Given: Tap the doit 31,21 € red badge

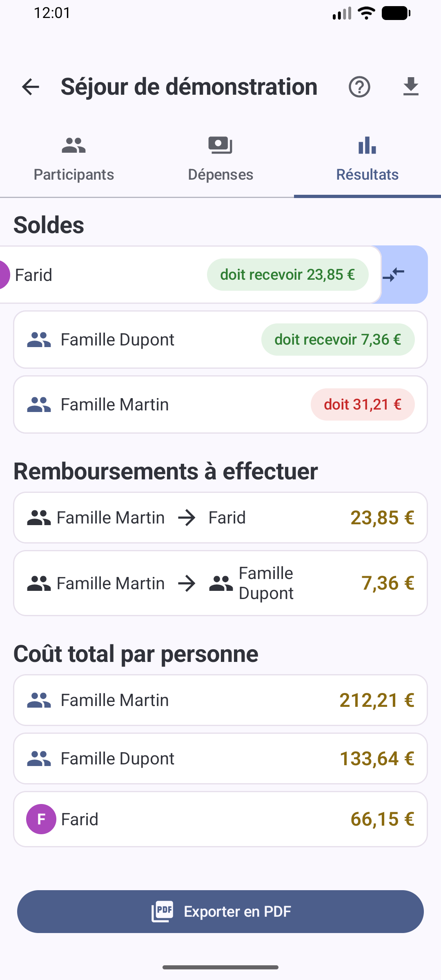Looking at the screenshot, I should coord(363,404).
